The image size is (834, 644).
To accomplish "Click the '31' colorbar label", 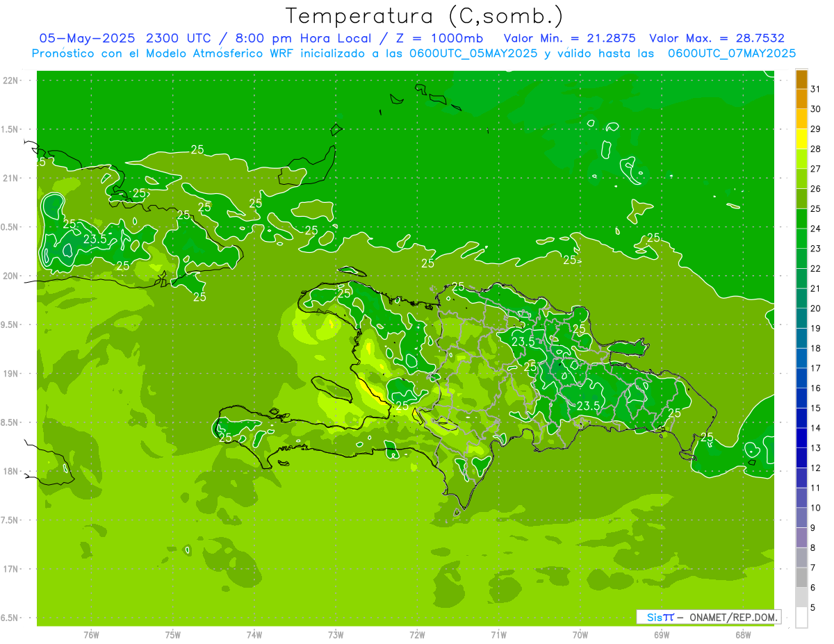I will point(816,89).
